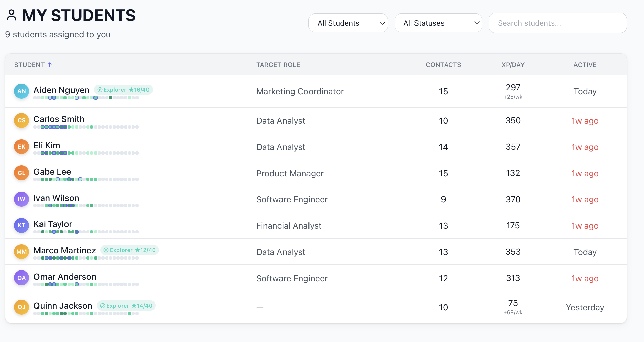Click Marco Martinez's Today active status
Viewport: 644px width, 342px height.
click(585, 252)
